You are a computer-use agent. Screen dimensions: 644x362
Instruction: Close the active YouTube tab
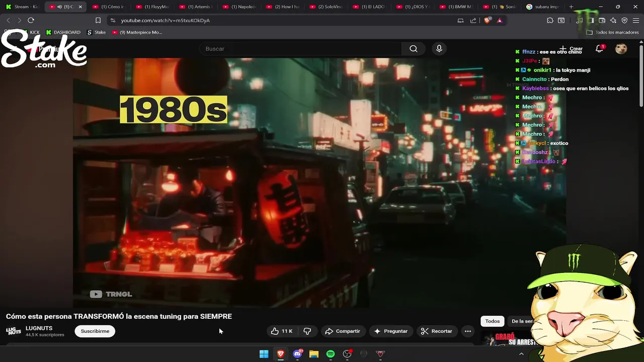[80, 7]
